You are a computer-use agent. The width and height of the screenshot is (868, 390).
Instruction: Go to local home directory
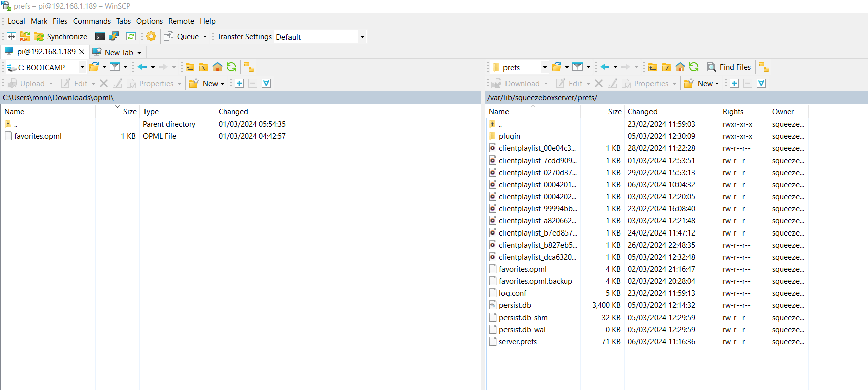point(218,67)
